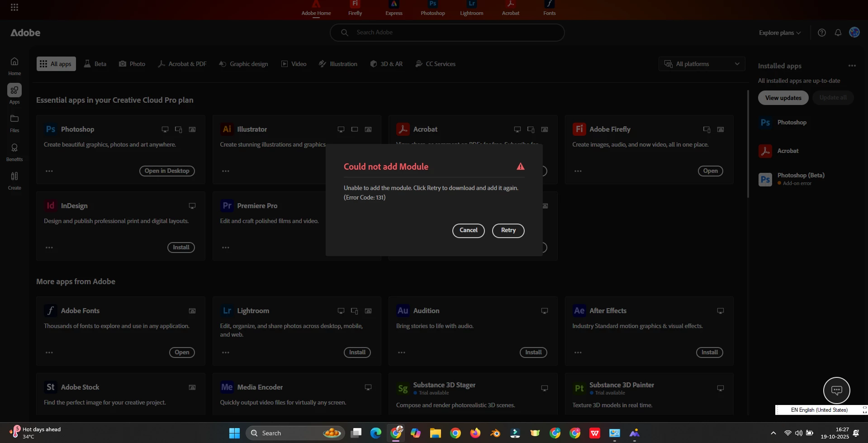Select the Beta category tab
This screenshot has height=443, width=868.
(95, 64)
